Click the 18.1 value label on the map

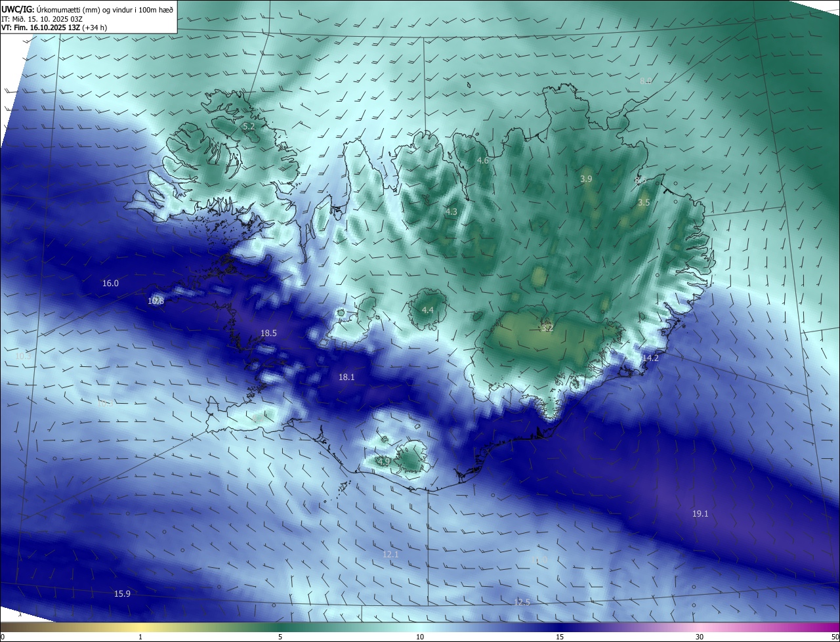[x=346, y=377]
